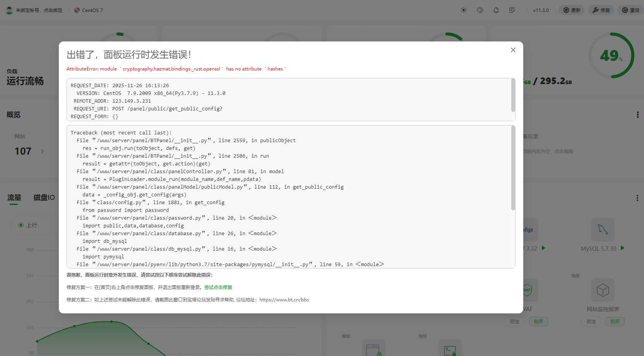Click the 尝试点击修复 link

218,287
